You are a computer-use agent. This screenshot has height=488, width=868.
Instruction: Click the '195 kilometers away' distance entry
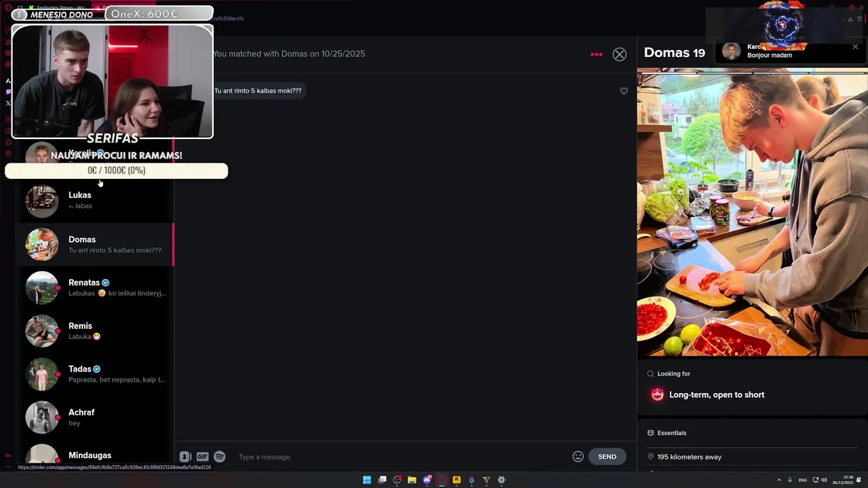[689, 457]
